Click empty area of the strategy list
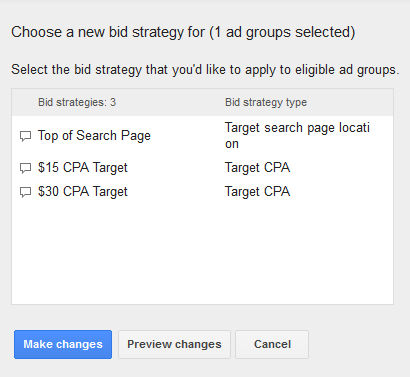Screen dimensions: 410x377 click(202, 253)
